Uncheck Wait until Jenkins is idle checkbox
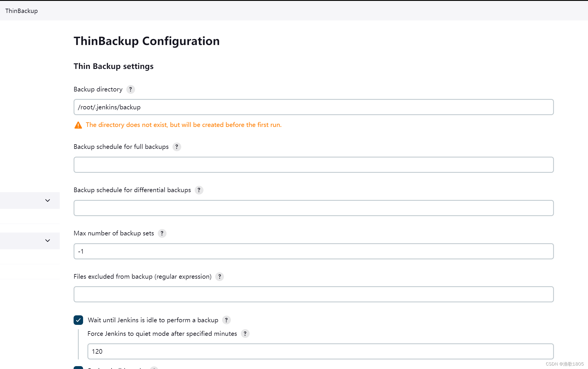The width and height of the screenshot is (588, 369). [78, 320]
